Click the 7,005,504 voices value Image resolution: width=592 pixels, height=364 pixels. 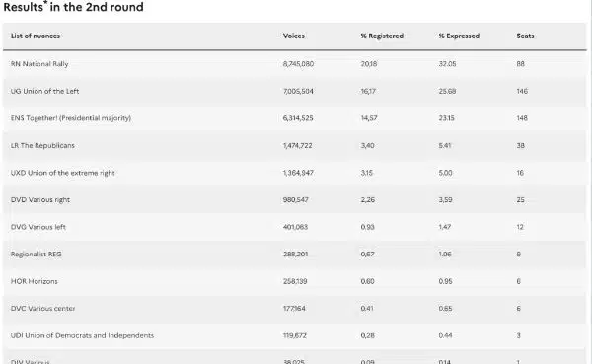298,91
